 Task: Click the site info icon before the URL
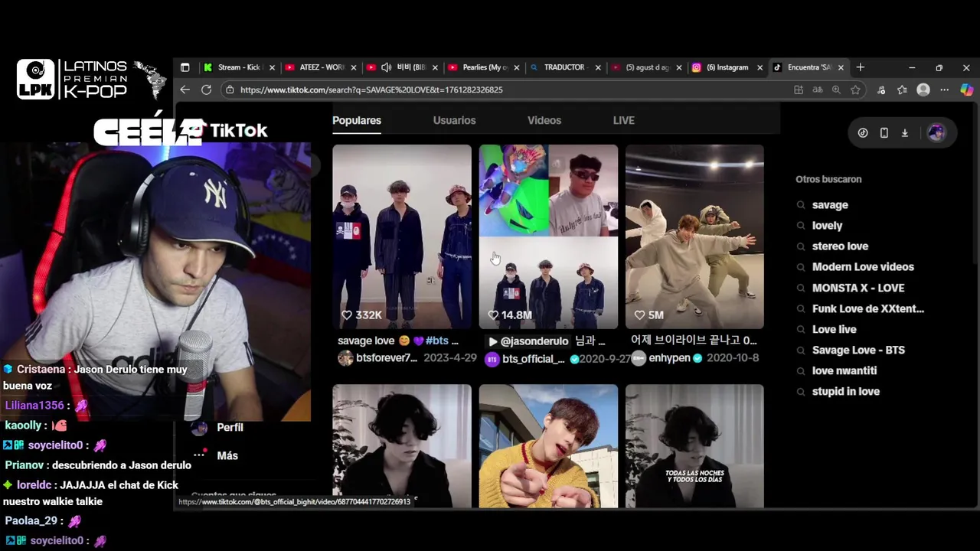coord(229,90)
